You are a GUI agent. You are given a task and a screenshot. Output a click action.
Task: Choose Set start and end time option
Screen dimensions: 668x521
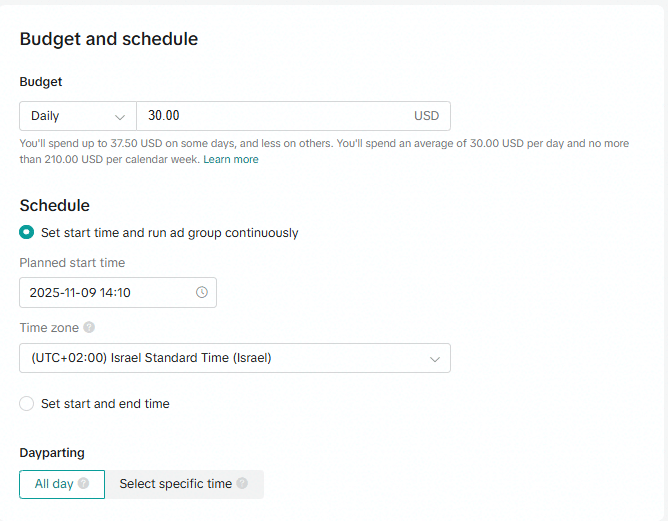(x=27, y=404)
